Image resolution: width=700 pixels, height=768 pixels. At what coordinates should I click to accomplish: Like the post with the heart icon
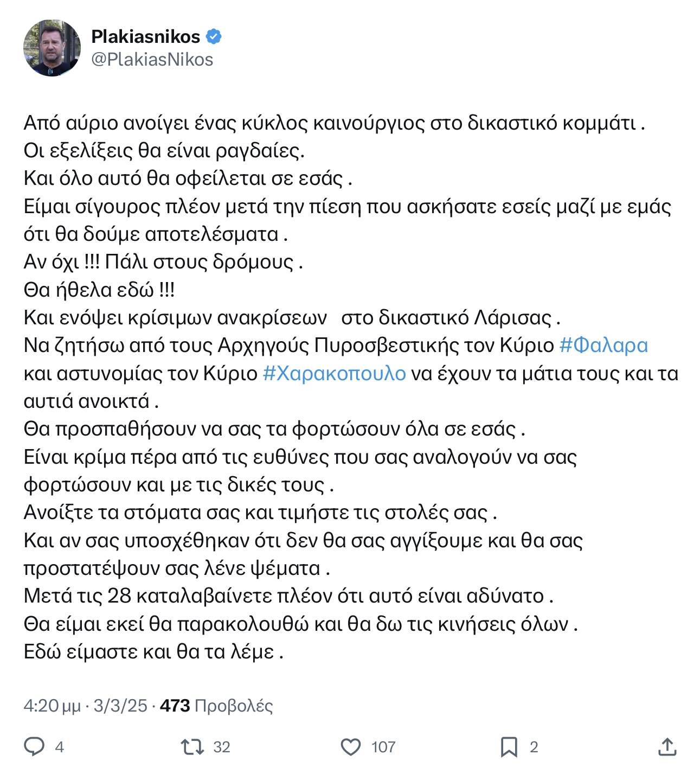pyautogui.click(x=351, y=747)
